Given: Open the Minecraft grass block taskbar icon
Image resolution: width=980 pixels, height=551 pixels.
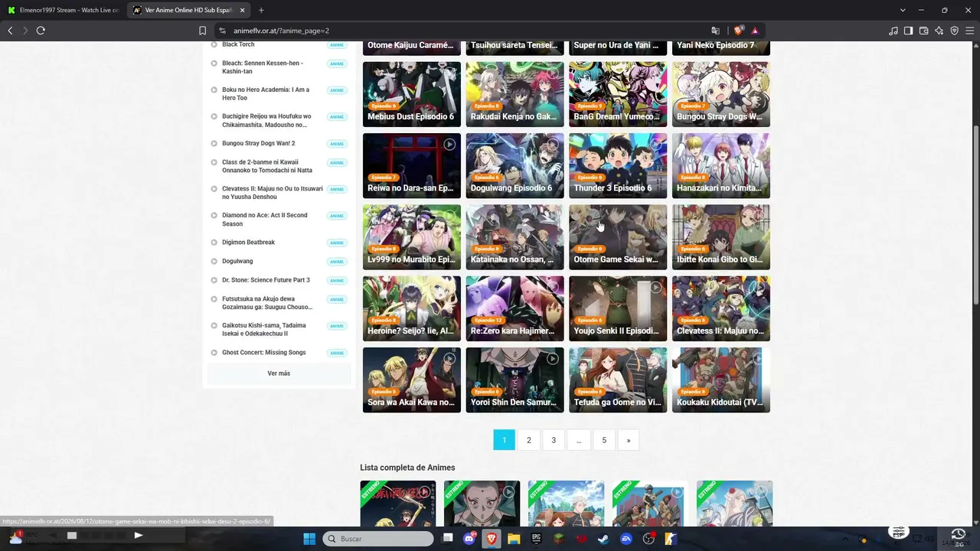Looking at the screenshot, I should click(559, 539).
